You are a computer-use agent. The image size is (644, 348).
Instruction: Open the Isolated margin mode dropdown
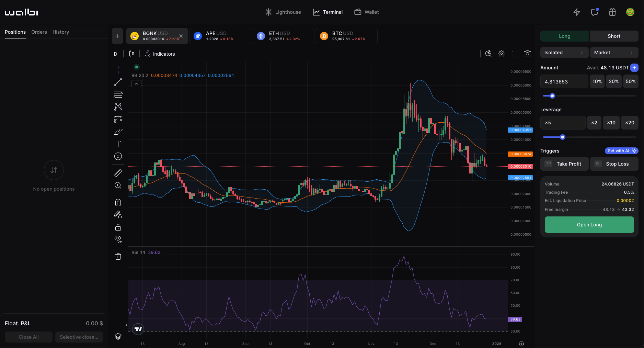564,53
